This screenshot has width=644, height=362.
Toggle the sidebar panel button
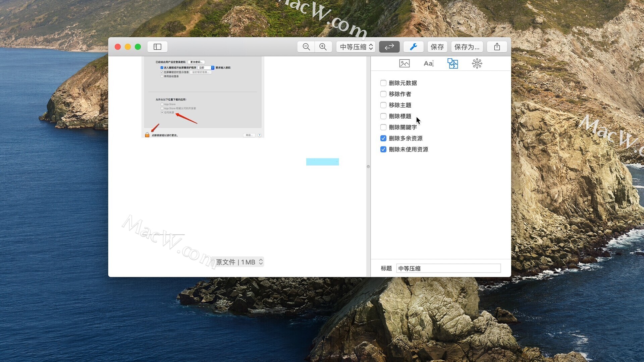(157, 47)
